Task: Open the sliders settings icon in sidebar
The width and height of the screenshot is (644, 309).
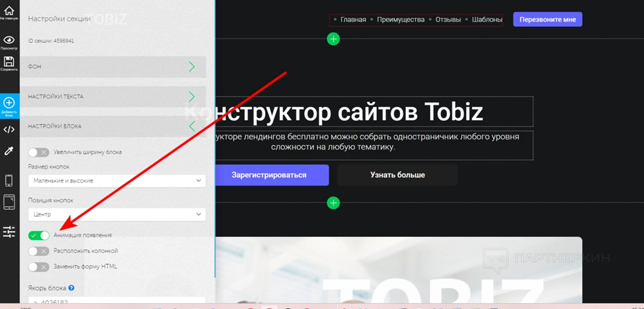Action: click(9, 232)
